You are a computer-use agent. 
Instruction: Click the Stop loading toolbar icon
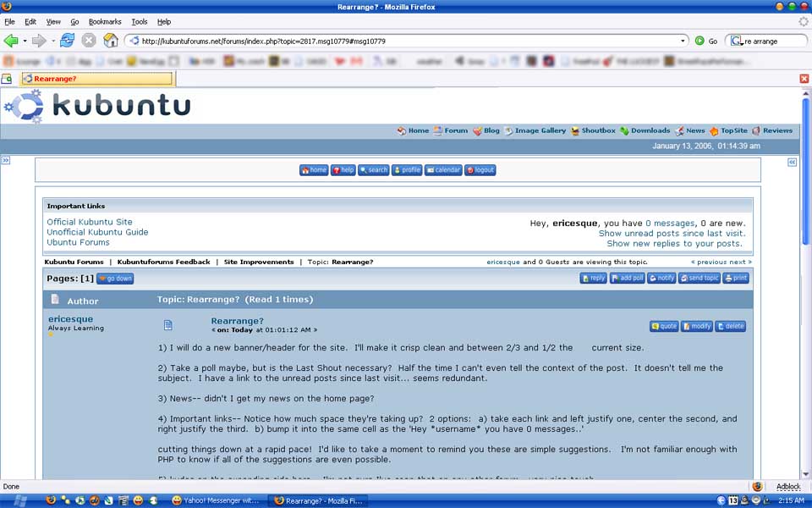coord(89,41)
